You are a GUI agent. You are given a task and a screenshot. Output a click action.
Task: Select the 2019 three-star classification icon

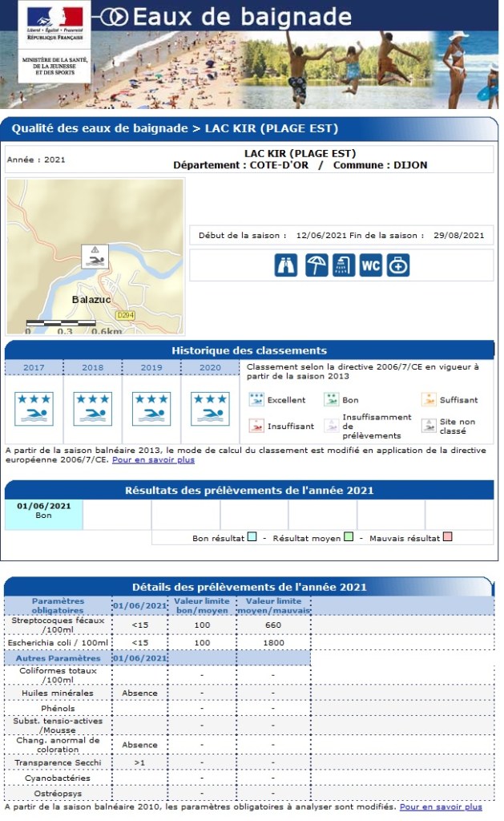click(151, 408)
